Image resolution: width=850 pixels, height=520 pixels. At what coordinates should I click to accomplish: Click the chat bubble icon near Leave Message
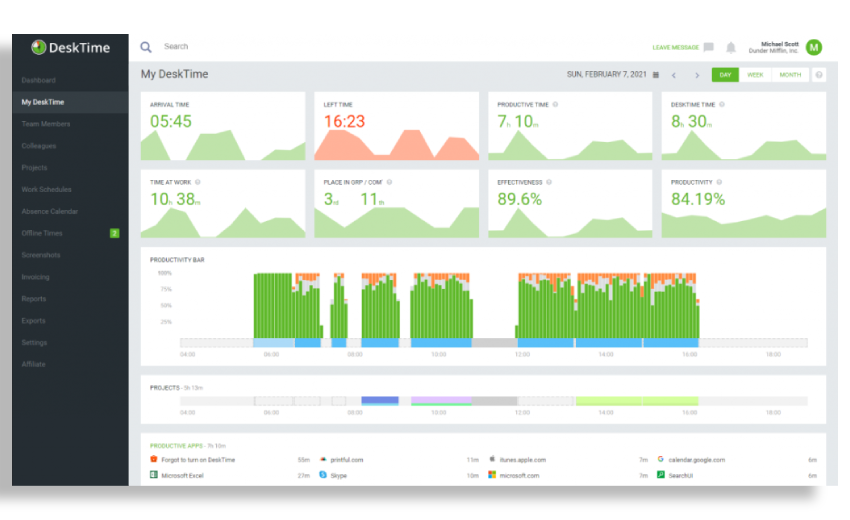click(x=709, y=47)
